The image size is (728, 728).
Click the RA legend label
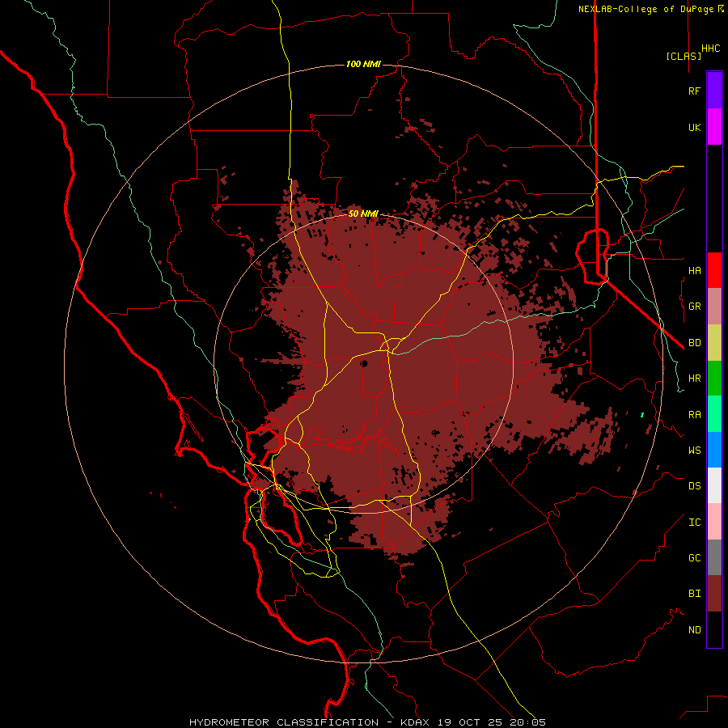click(x=694, y=415)
